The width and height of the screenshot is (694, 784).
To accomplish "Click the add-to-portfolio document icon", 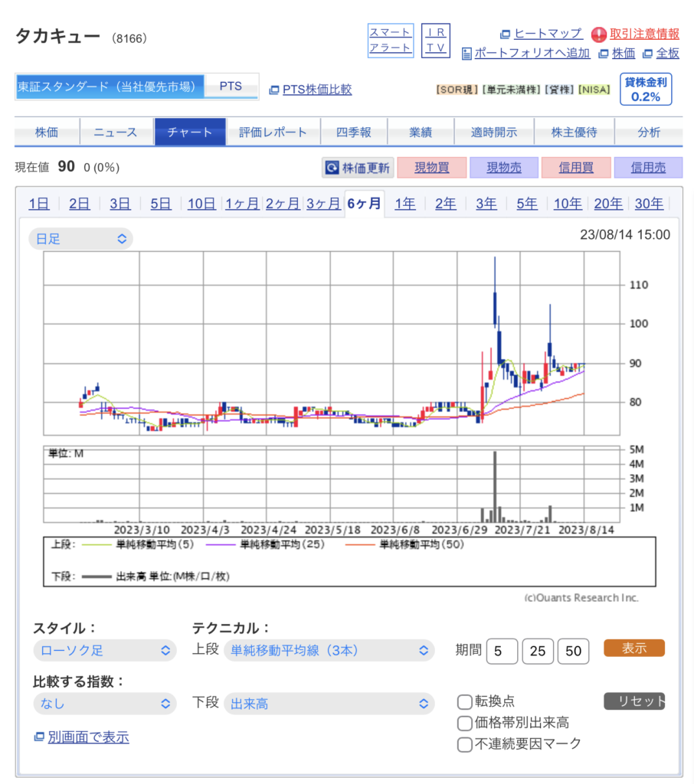I will [x=466, y=54].
